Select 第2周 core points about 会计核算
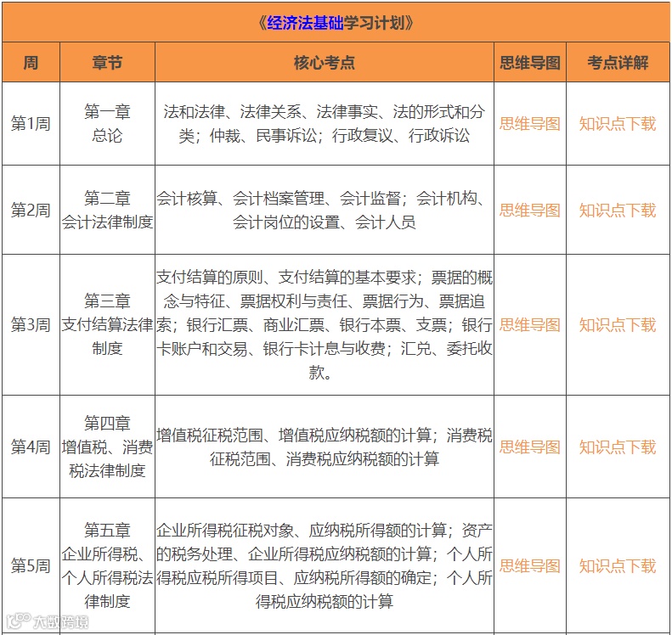Image resolution: width=672 pixels, height=635 pixels. pyautogui.click(x=325, y=211)
